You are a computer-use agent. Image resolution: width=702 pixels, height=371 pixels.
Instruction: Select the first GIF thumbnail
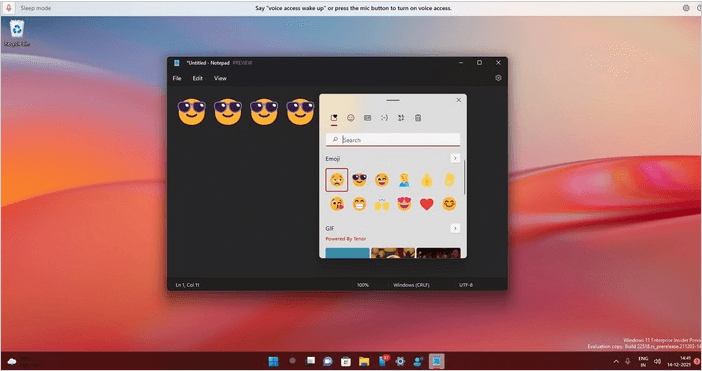347,253
